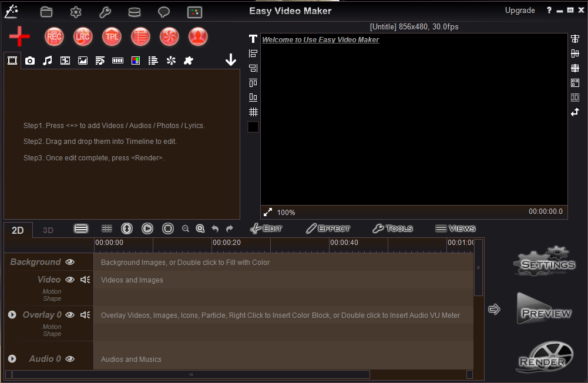
Task: Open the Welcome to Use Easy Video Maker link
Action: pyautogui.click(x=320, y=40)
